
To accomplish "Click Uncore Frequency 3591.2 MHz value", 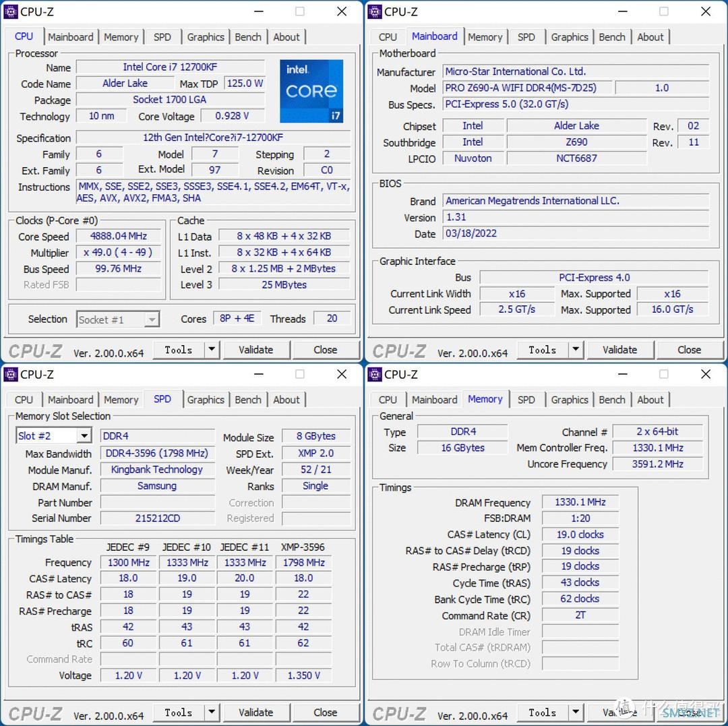I will pyautogui.click(x=657, y=464).
